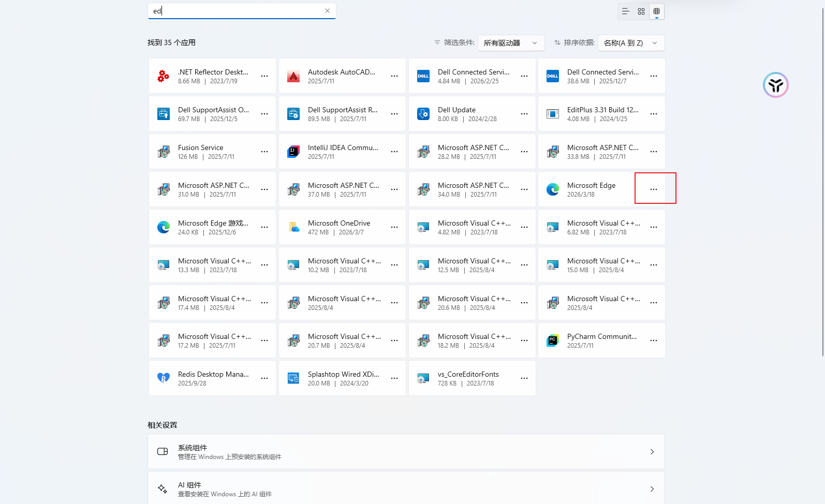This screenshot has width=825, height=504.
Task: Click the AI 组件 chevron arrow
Action: pyautogui.click(x=652, y=489)
